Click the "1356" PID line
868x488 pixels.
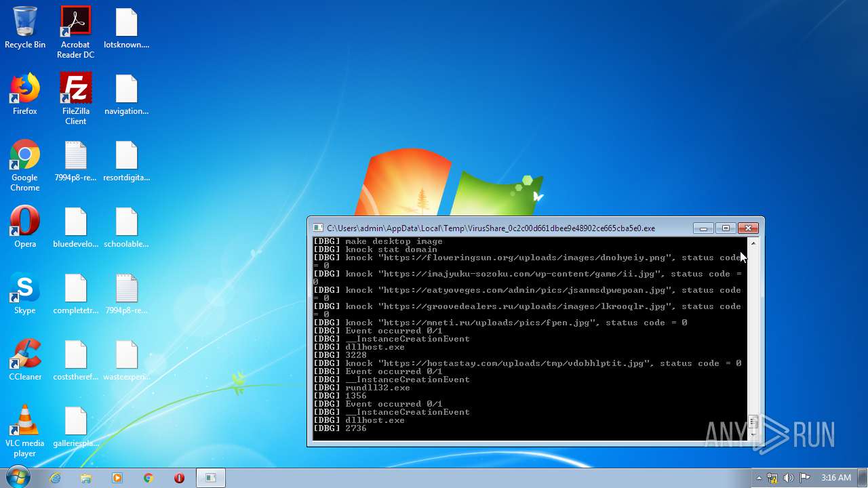point(340,396)
